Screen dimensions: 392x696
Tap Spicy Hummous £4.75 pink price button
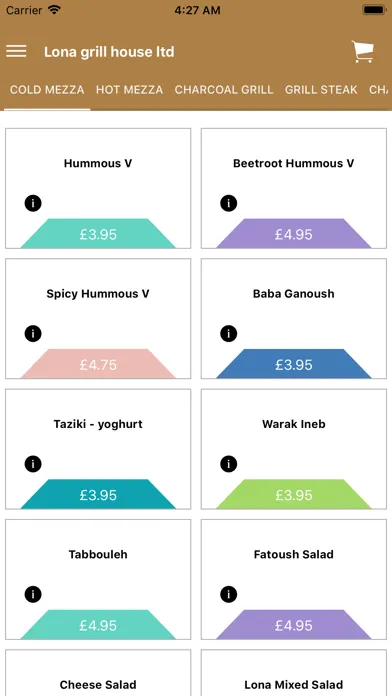[x=98, y=364]
